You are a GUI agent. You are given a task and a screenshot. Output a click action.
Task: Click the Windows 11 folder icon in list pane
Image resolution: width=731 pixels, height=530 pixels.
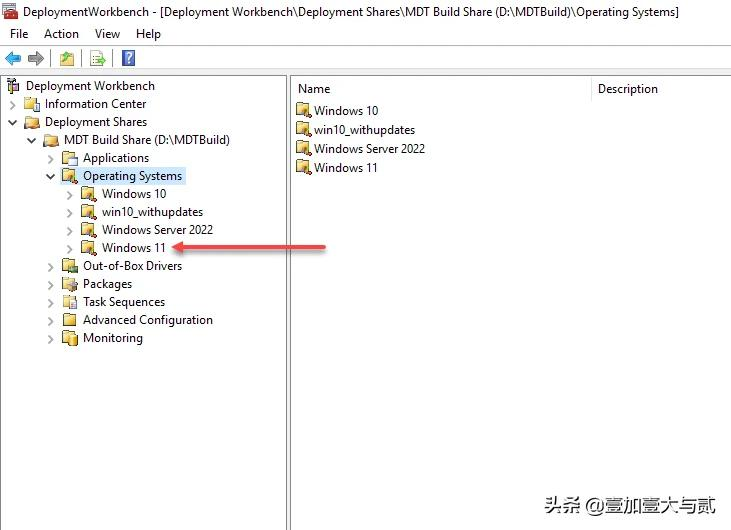303,167
